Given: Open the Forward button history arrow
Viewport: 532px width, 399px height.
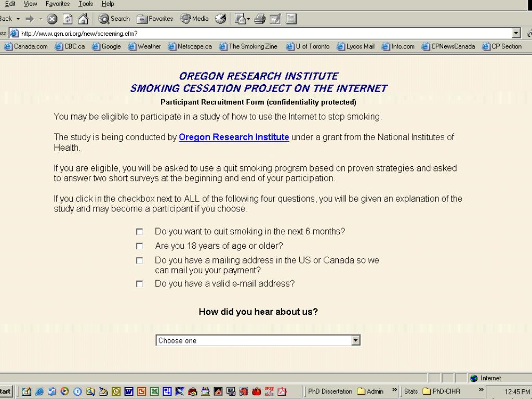Looking at the screenshot, I should click(x=41, y=19).
